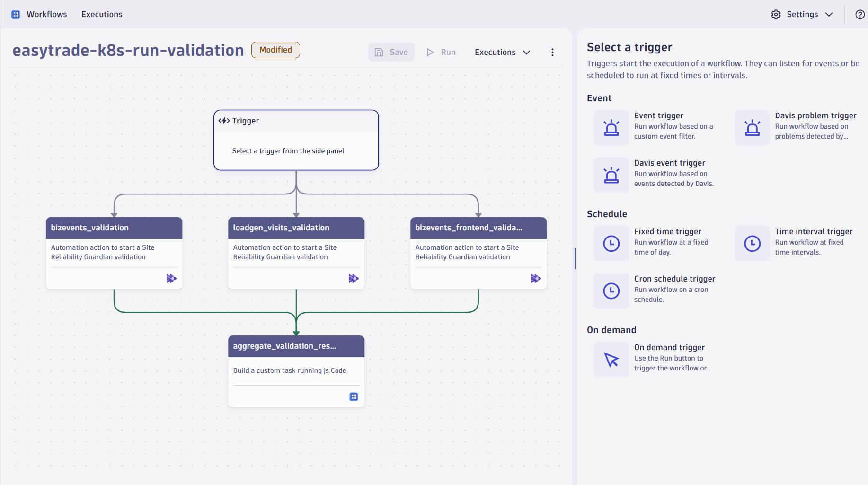Expand the Settings dropdown

[802, 14]
